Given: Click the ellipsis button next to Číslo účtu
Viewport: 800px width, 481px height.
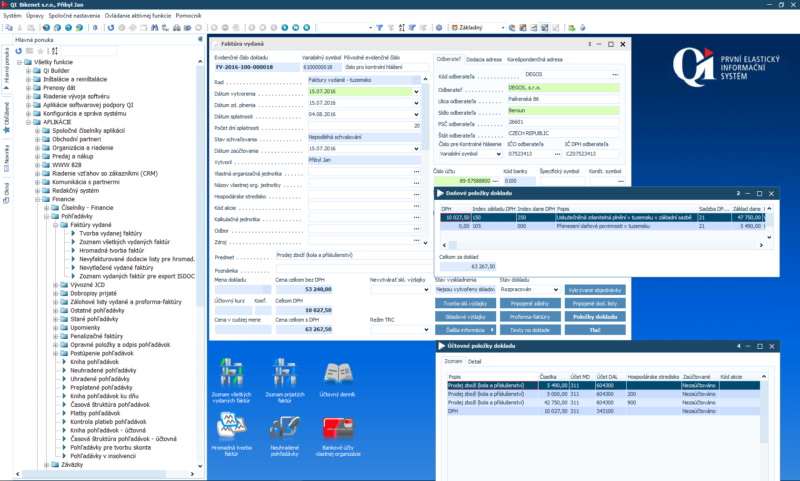Looking at the screenshot, I should [495, 181].
